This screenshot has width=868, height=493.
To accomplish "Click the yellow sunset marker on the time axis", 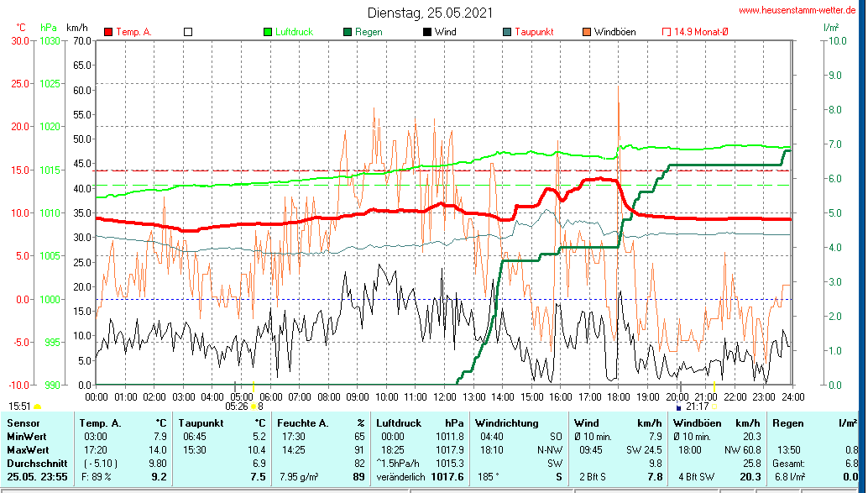I will coord(714,385).
